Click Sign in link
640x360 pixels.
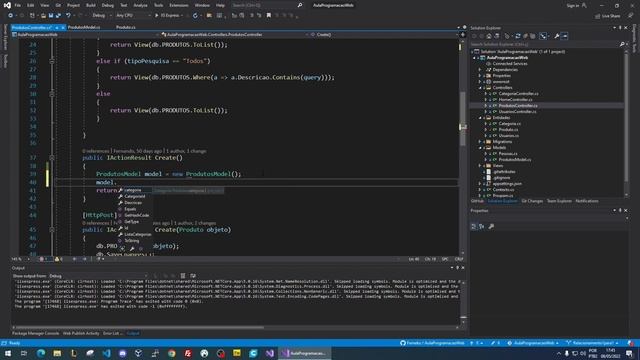pos(573,5)
